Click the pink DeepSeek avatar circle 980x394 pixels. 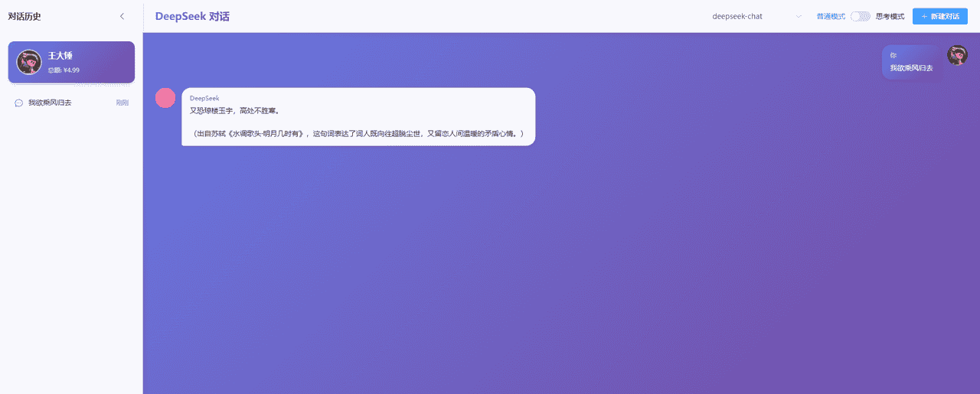click(x=165, y=98)
